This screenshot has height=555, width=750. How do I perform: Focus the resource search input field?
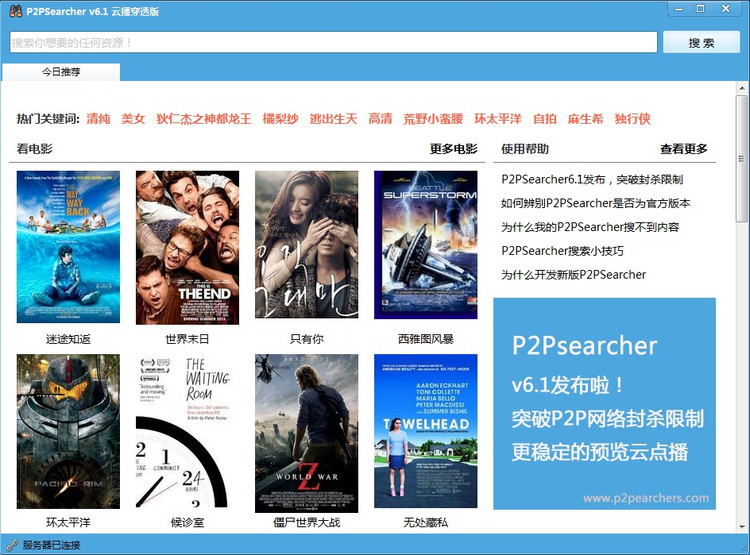tap(333, 43)
